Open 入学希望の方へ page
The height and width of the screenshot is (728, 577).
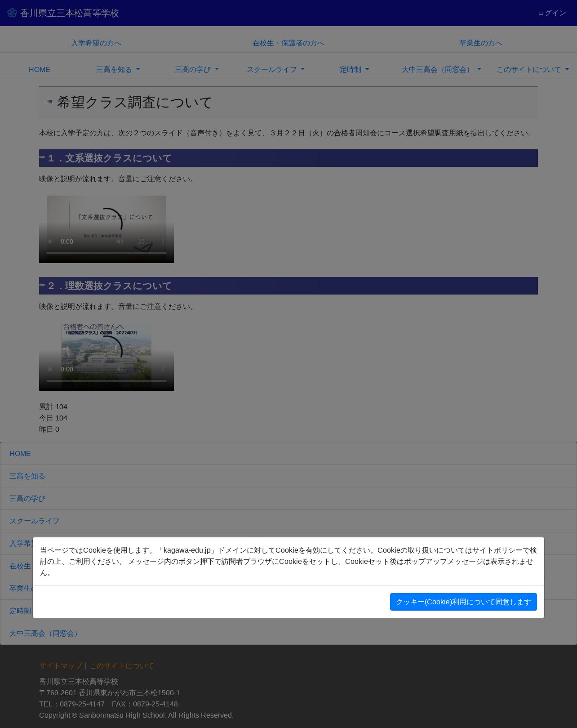(96, 43)
